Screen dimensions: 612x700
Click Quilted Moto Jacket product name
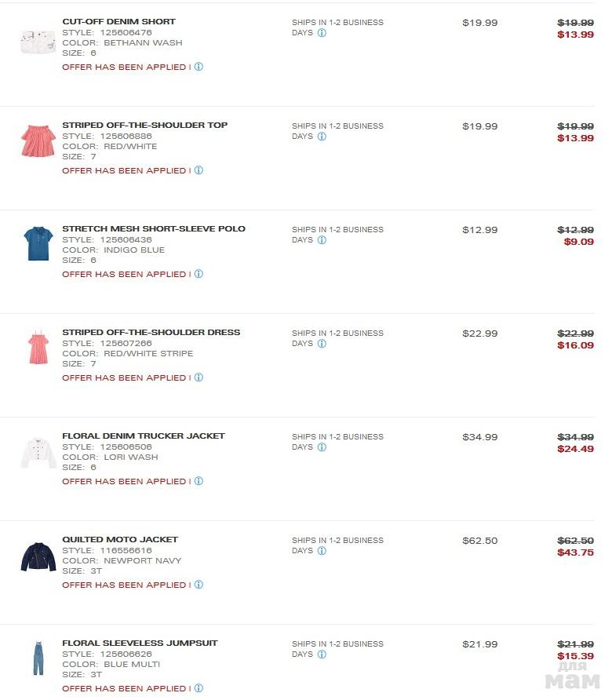(119, 540)
